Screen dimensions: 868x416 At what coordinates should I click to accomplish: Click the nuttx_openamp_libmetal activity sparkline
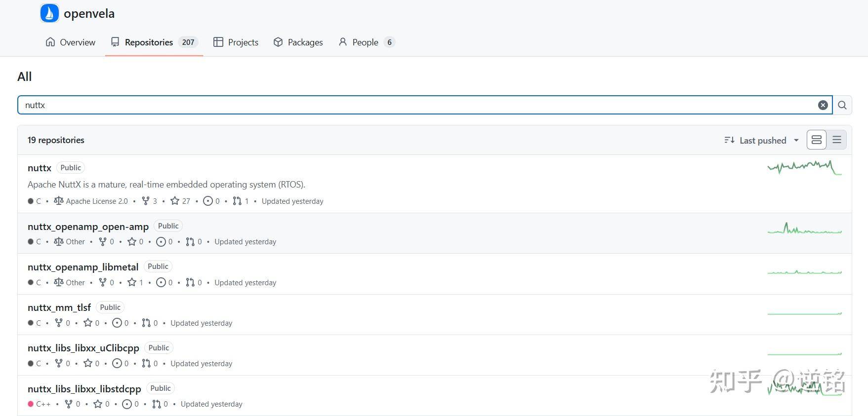tap(804, 271)
